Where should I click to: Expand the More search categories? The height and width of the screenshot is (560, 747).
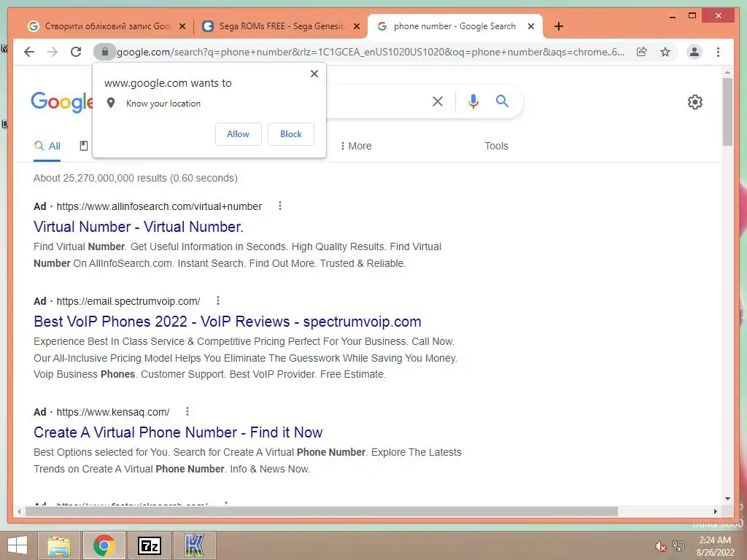click(356, 146)
